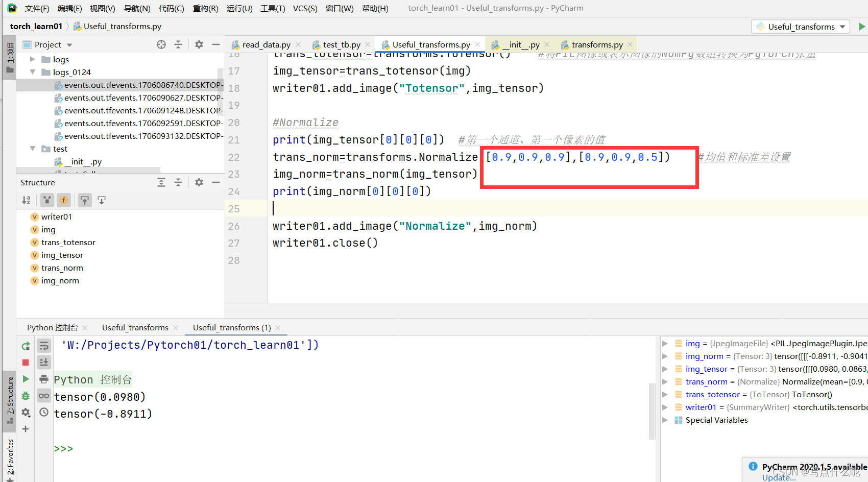Image resolution: width=868 pixels, height=482 pixels.
Task: Click the green Run arrow at top right
Action: (862, 26)
